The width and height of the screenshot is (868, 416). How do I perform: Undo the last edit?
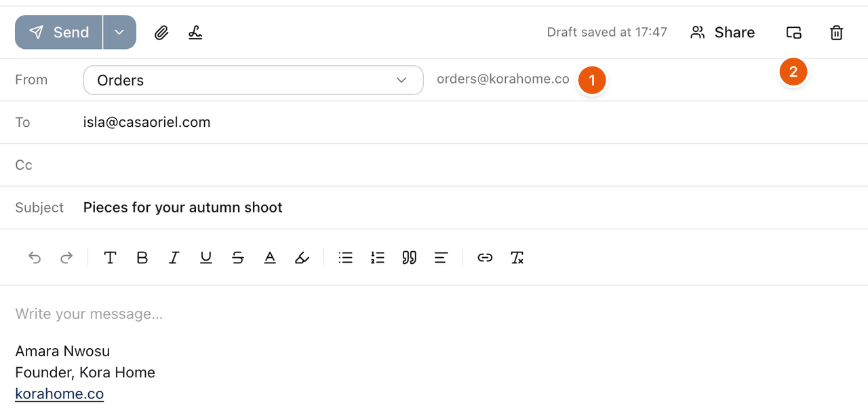click(35, 258)
